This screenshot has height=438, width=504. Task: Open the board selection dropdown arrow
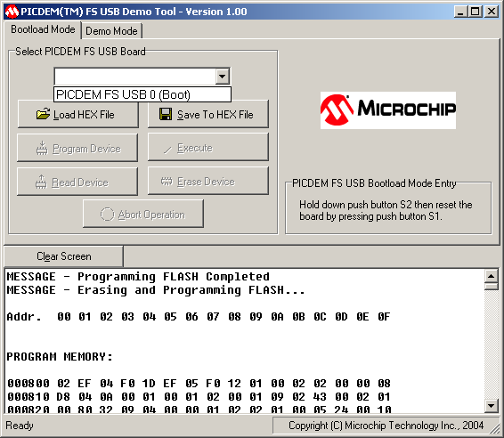[222, 77]
